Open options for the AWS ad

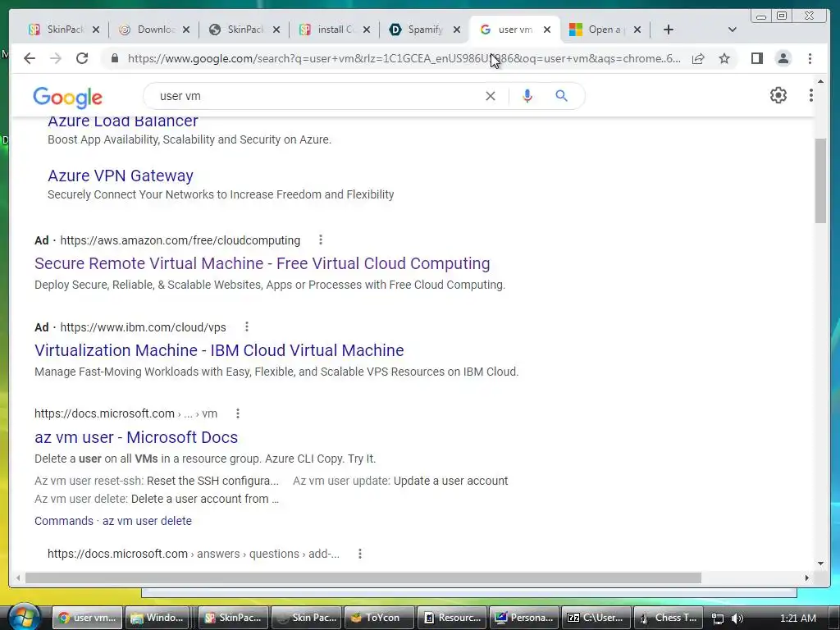tap(321, 240)
